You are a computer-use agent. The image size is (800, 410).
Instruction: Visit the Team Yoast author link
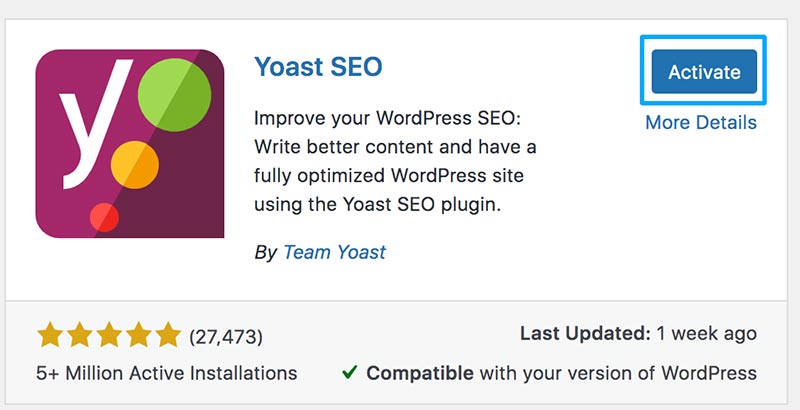pyautogui.click(x=334, y=252)
